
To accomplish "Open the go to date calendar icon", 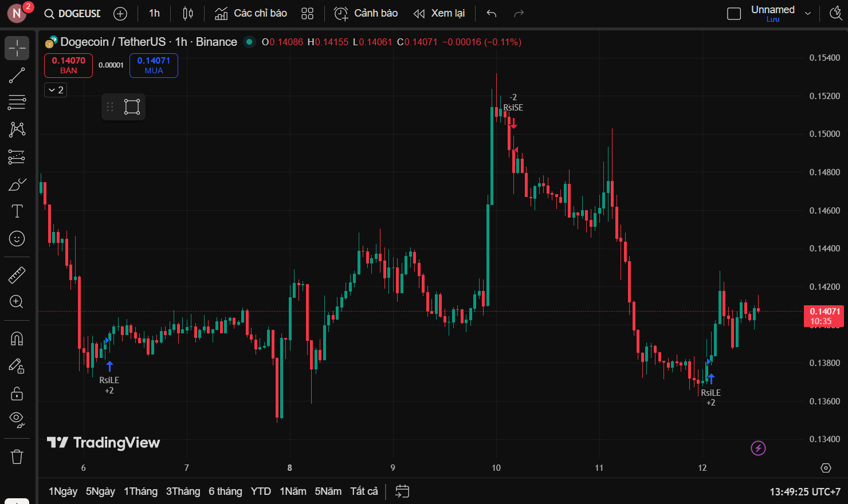I will coord(402,491).
